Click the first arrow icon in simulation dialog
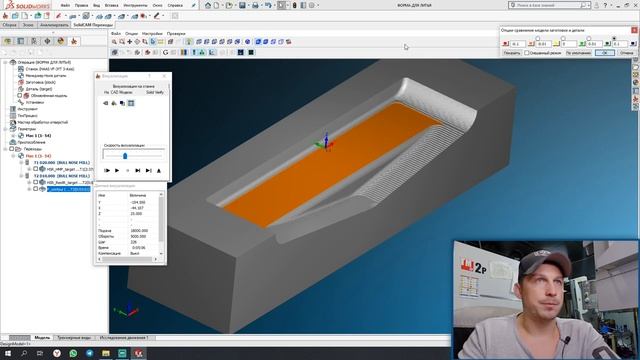 [106, 103]
